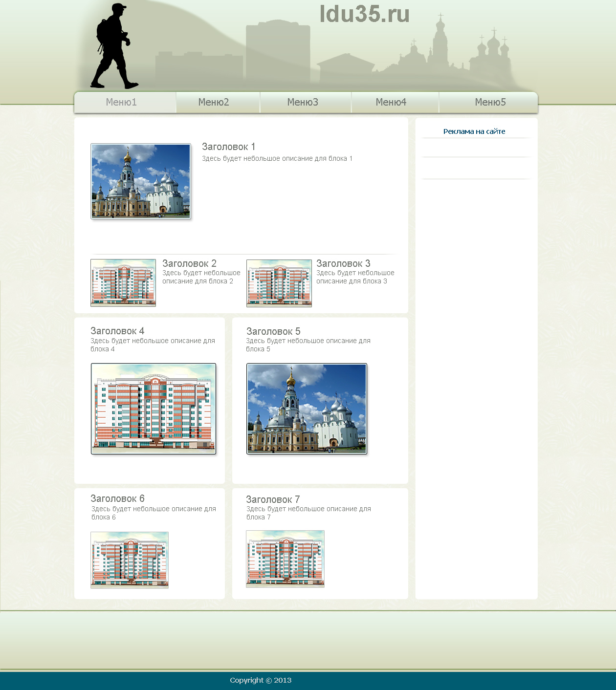The width and height of the screenshot is (616, 690).
Task: Click the description text for блока 7
Action: pos(308,513)
